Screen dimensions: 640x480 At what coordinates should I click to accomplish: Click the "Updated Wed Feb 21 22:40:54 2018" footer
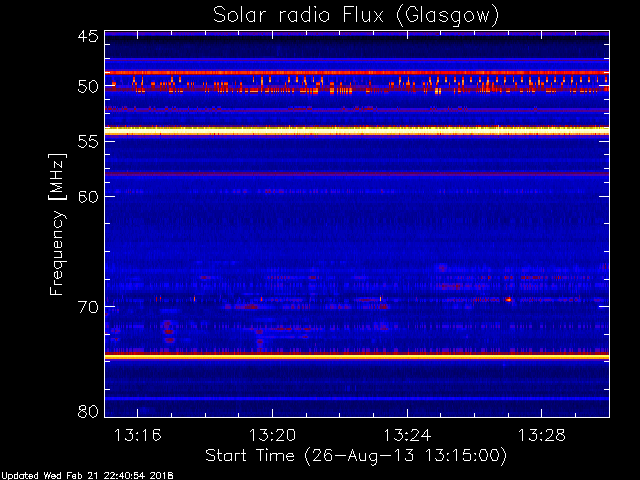coord(87,476)
